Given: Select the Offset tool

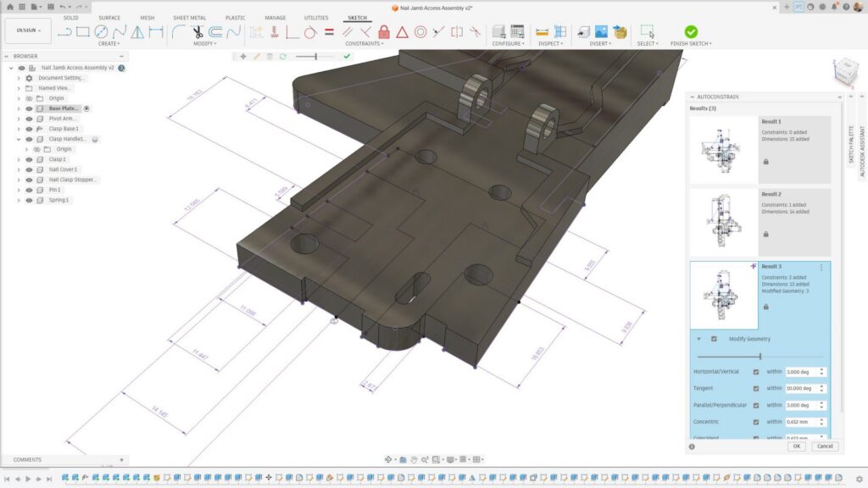Looking at the screenshot, I should [x=215, y=32].
